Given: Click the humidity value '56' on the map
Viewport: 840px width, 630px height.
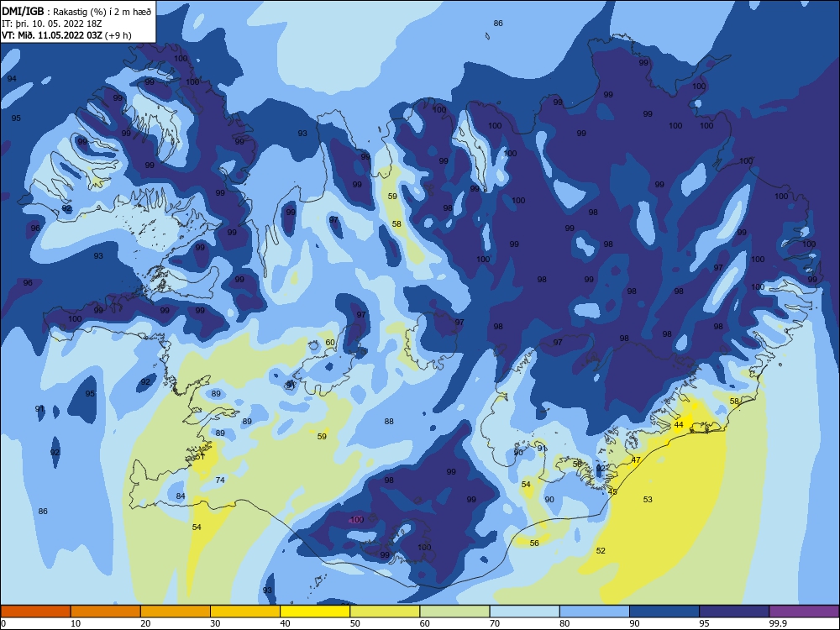Looking at the screenshot, I should [534, 543].
